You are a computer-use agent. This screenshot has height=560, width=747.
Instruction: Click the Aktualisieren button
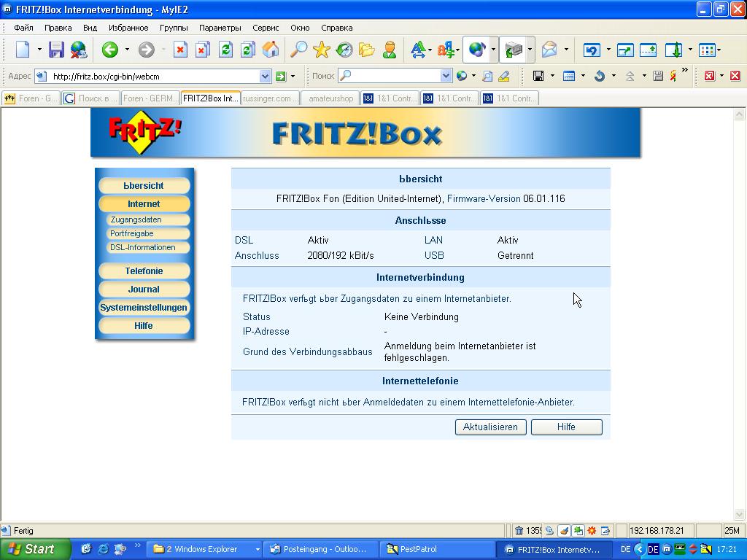tap(491, 427)
